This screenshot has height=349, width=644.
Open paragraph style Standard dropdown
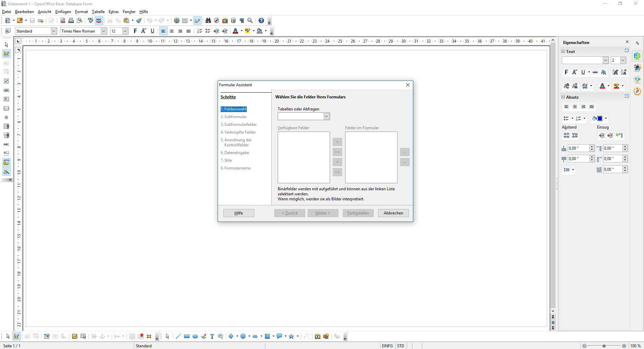tap(53, 31)
